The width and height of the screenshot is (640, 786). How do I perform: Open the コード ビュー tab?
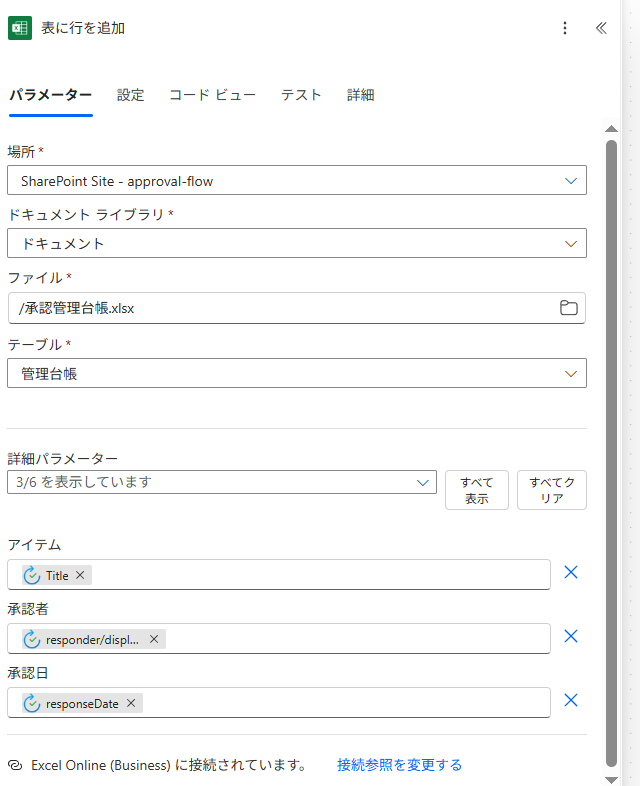point(212,95)
